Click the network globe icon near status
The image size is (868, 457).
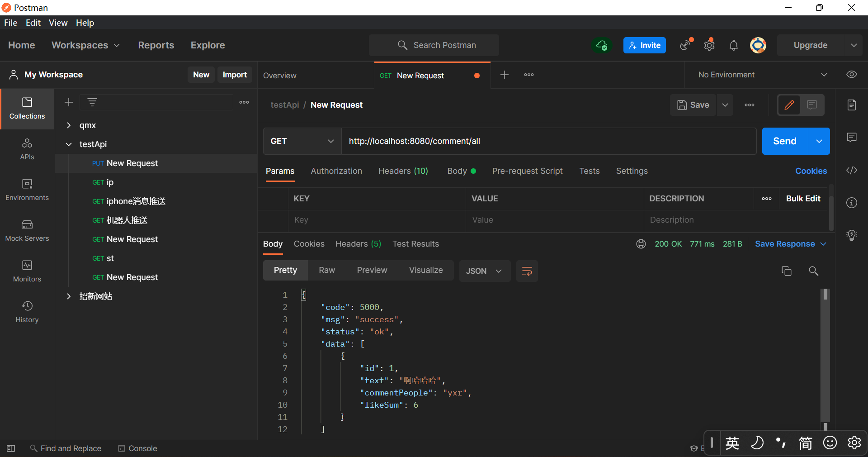point(641,244)
